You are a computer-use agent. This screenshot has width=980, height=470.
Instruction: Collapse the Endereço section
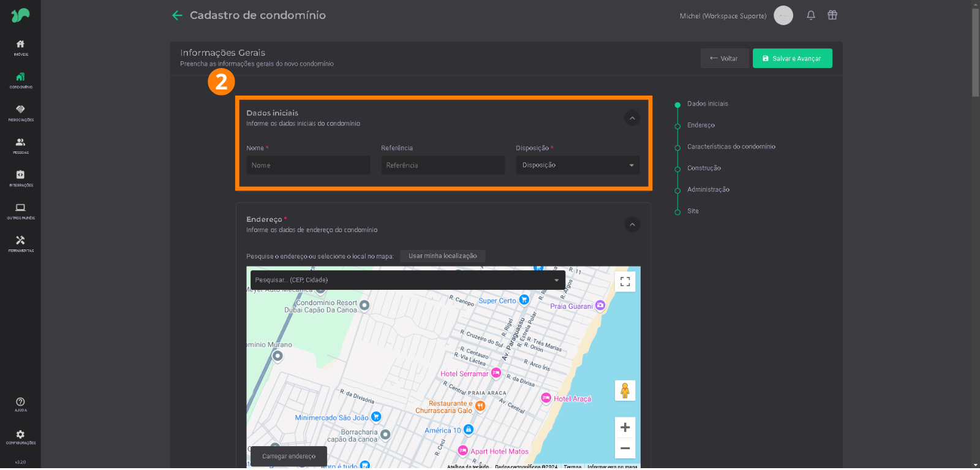click(632, 224)
